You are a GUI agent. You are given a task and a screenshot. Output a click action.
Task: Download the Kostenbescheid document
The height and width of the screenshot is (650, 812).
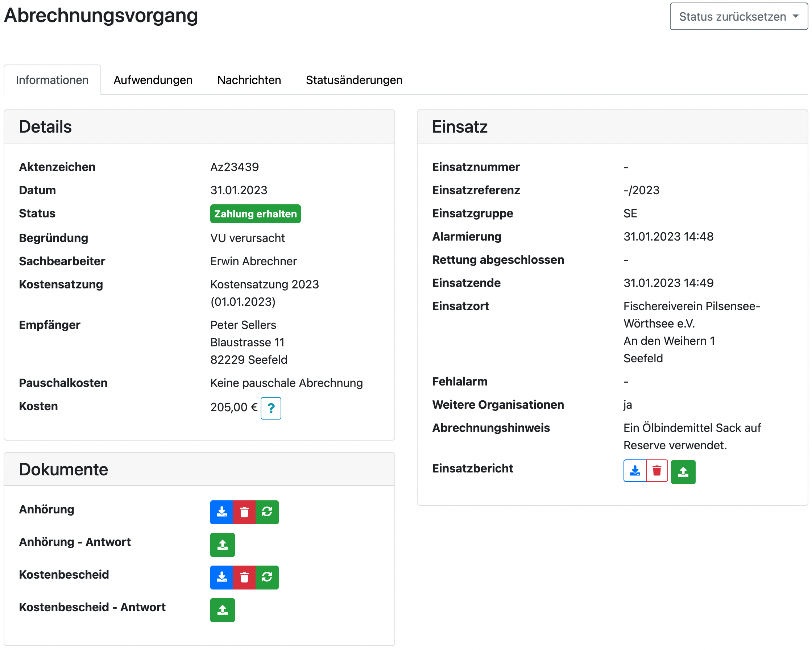coord(221,578)
